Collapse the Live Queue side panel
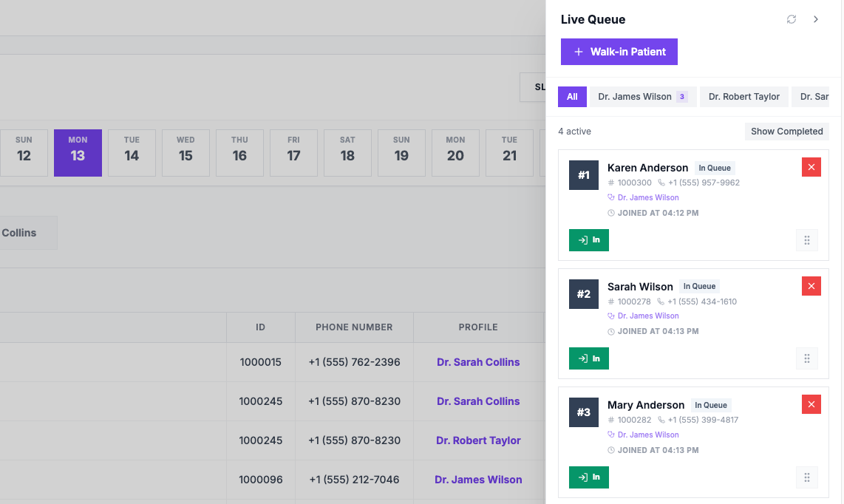The width and height of the screenshot is (844, 504). [816, 19]
